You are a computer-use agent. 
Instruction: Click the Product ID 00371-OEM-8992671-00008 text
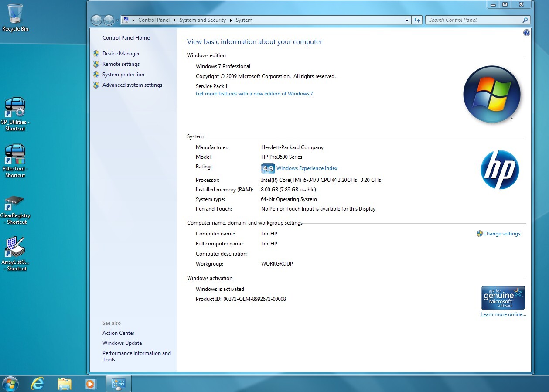(241, 299)
